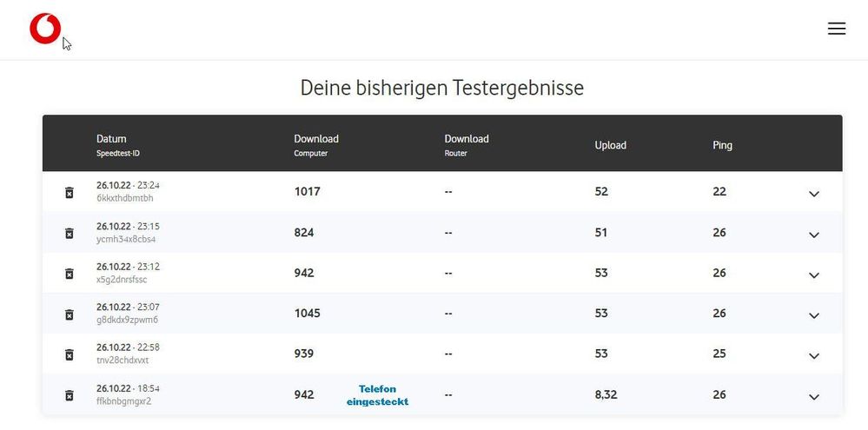Delete the 23:12 speedtest result
The height and width of the screenshot is (430, 868).
(x=70, y=274)
